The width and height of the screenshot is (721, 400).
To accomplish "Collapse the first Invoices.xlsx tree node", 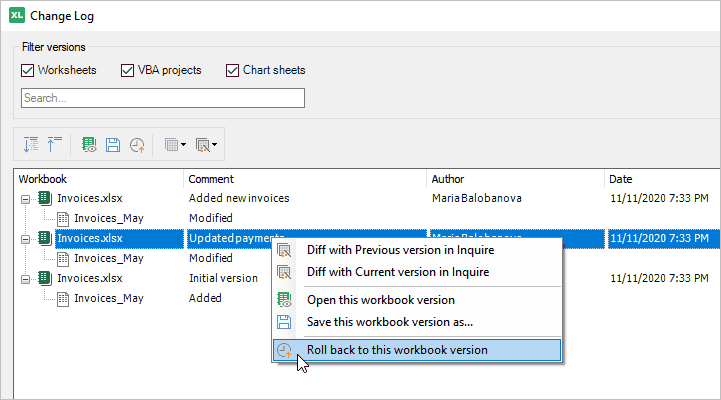I will pos(25,199).
